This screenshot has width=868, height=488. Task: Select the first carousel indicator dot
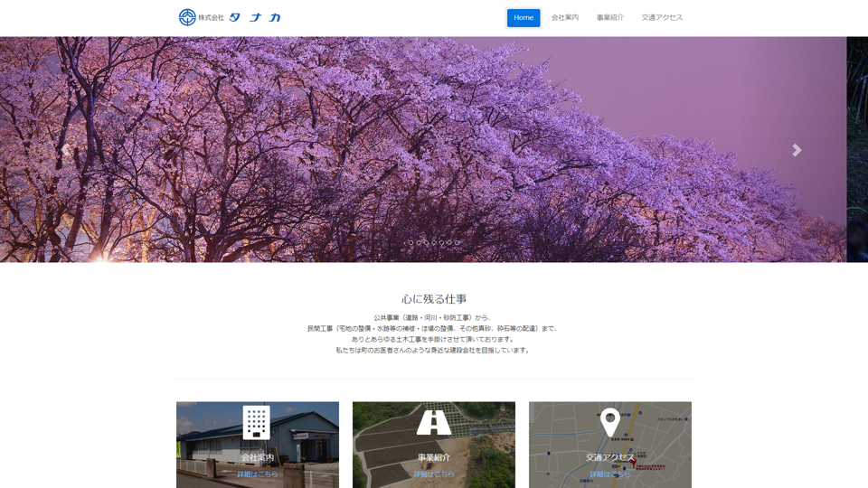point(410,242)
